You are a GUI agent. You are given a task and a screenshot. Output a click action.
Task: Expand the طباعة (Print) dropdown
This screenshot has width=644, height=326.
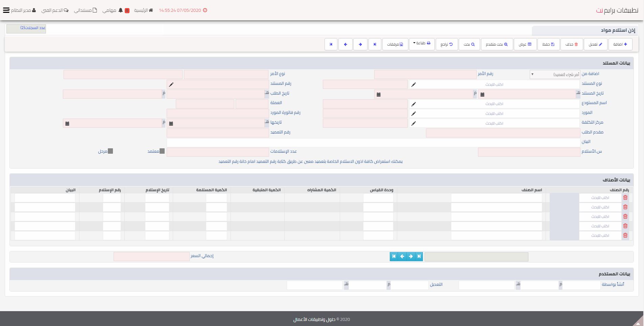[x=422, y=44]
